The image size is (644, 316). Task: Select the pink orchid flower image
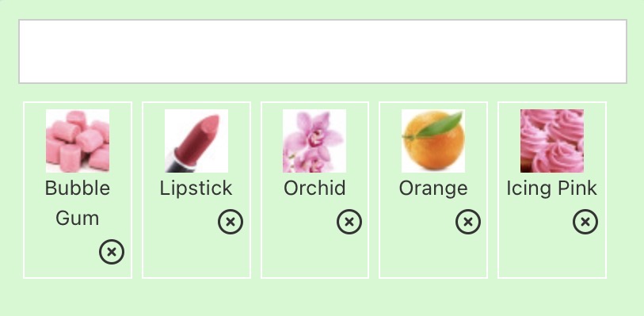[314, 141]
